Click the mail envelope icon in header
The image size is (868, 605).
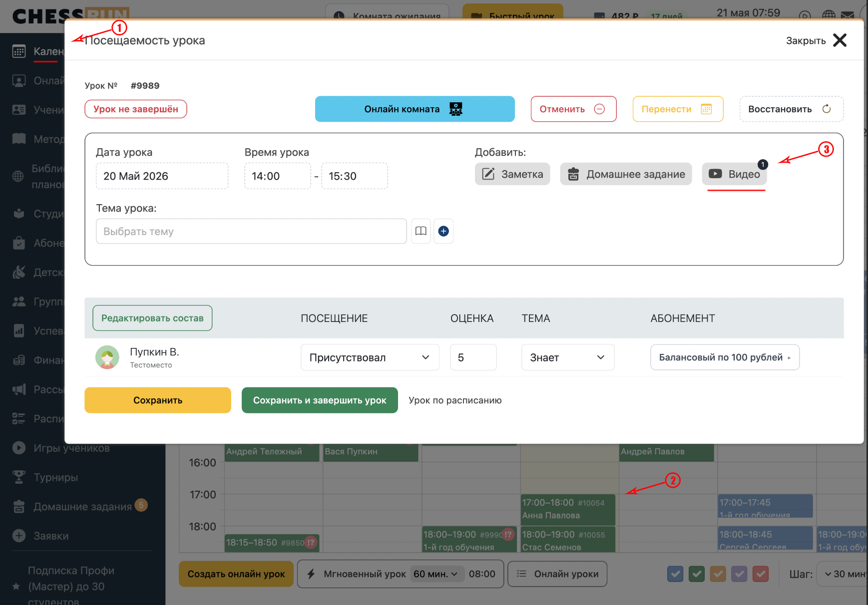click(x=847, y=15)
